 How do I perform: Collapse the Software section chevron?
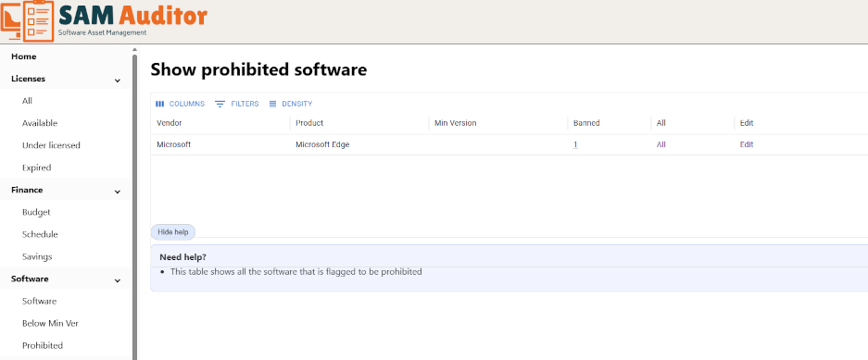click(x=118, y=280)
